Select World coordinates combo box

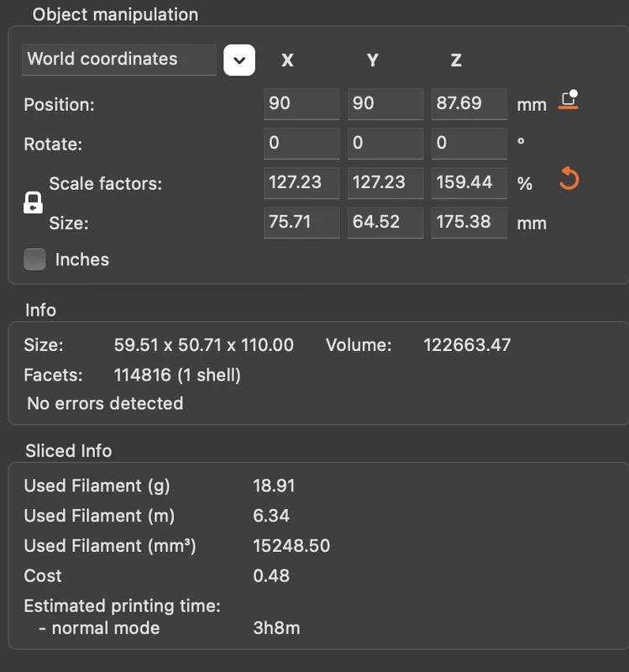[119, 60]
